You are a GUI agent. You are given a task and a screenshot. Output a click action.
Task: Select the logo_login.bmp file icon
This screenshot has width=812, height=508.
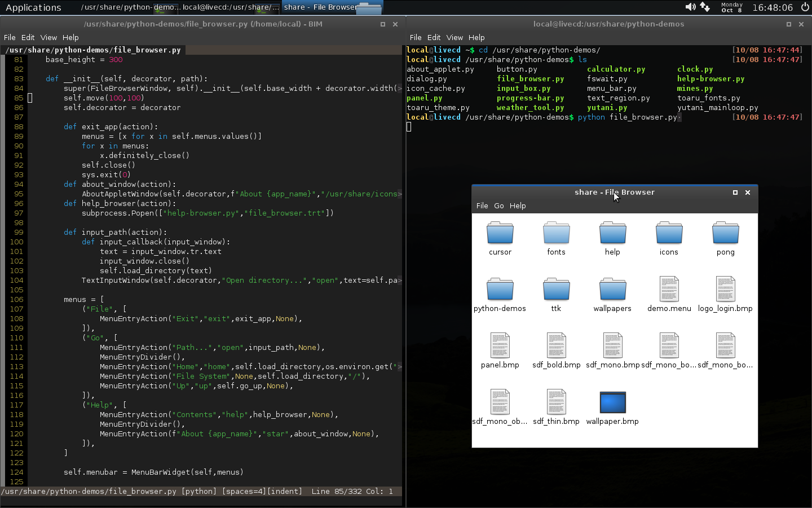tap(725, 289)
